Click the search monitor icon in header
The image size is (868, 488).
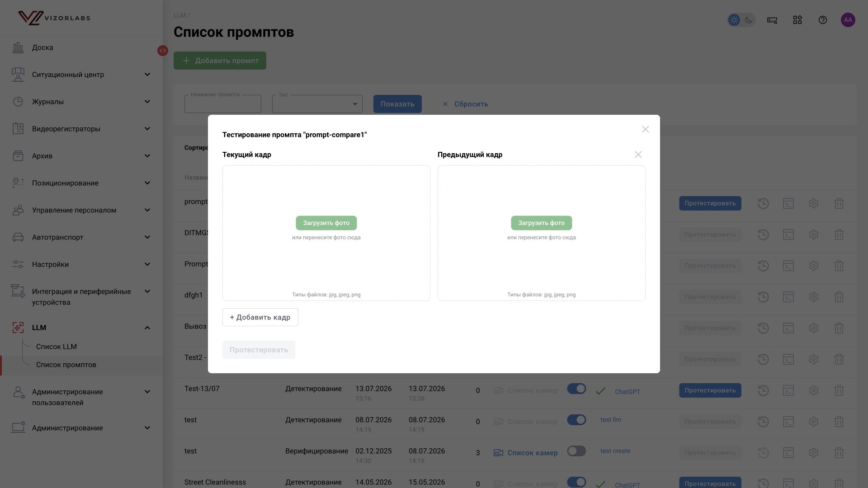click(x=772, y=20)
